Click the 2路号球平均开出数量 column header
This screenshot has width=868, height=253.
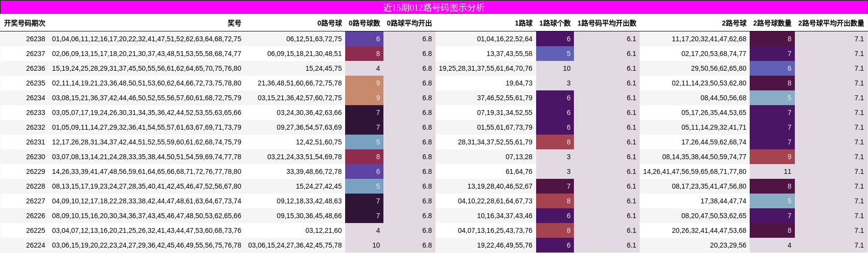click(831, 23)
